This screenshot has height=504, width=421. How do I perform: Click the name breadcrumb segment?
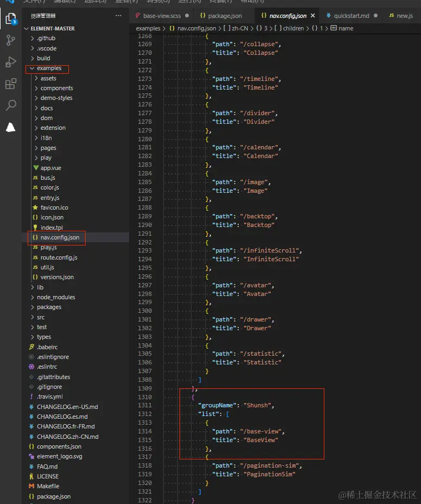pos(346,28)
